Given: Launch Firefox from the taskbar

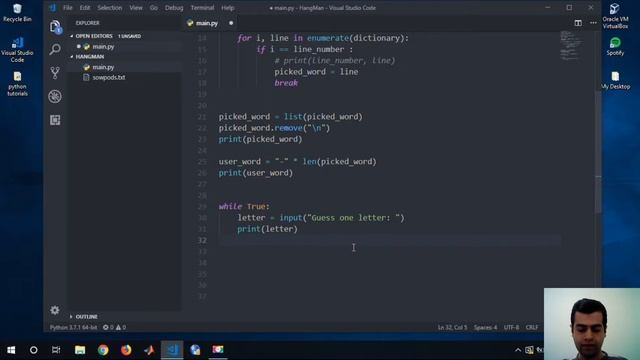Looking at the screenshot, I should (x=126, y=350).
